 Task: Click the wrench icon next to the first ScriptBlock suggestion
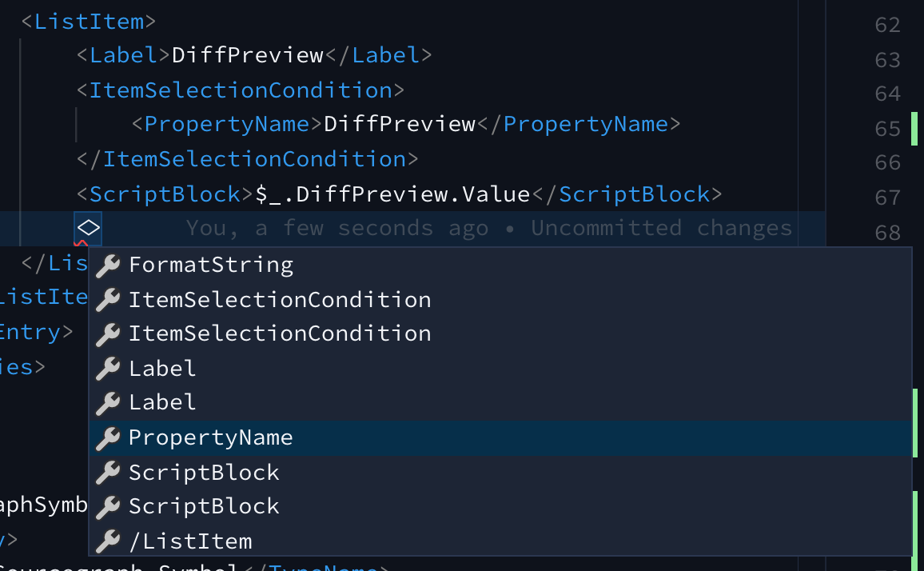pos(107,472)
